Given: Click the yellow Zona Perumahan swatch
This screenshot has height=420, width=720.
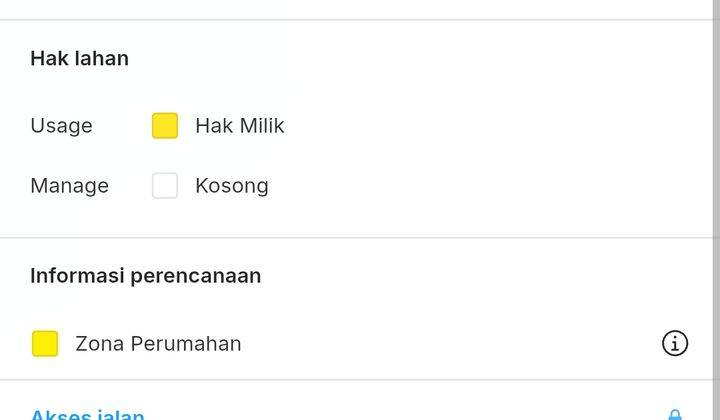Looking at the screenshot, I should [x=45, y=343].
